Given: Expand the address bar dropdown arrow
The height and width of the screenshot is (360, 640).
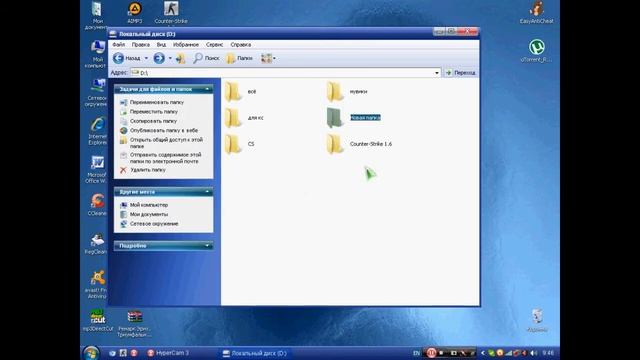Looking at the screenshot, I should (437, 73).
